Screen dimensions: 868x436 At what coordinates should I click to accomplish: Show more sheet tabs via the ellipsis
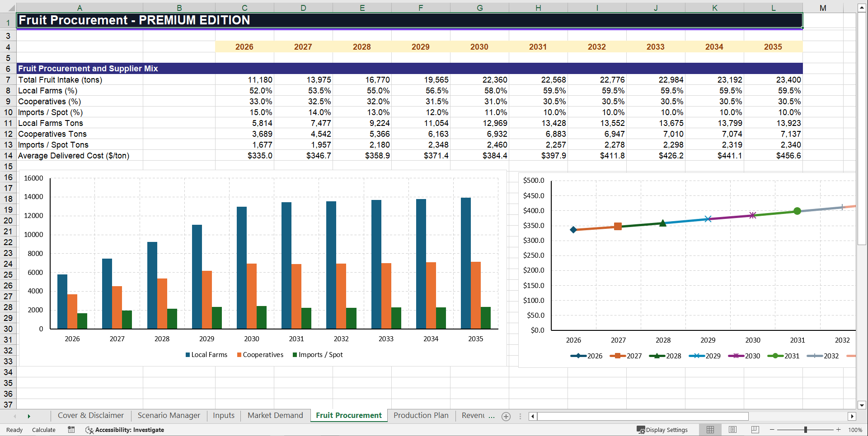(492, 416)
